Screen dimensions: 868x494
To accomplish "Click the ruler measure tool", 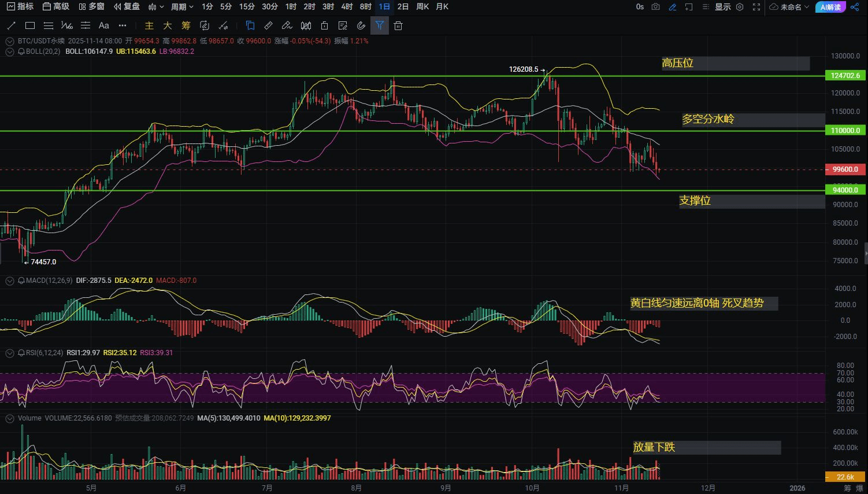I will (268, 25).
